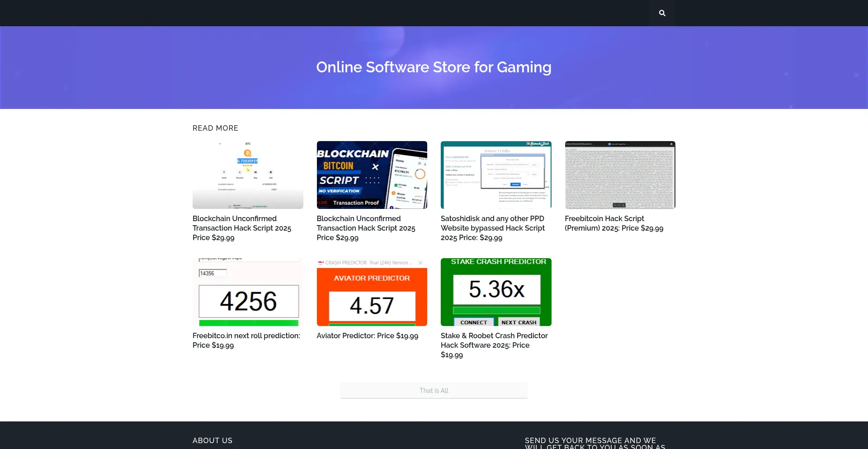Open the Freebitco.in next roll prediction link
The height and width of the screenshot is (449, 868).
click(246, 340)
